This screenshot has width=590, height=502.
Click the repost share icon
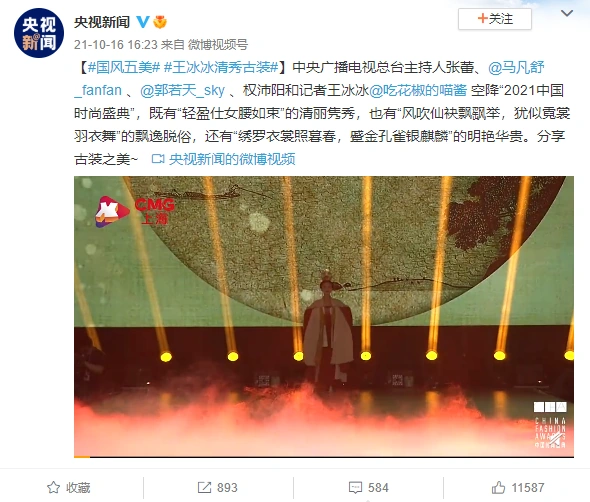(204, 487)
